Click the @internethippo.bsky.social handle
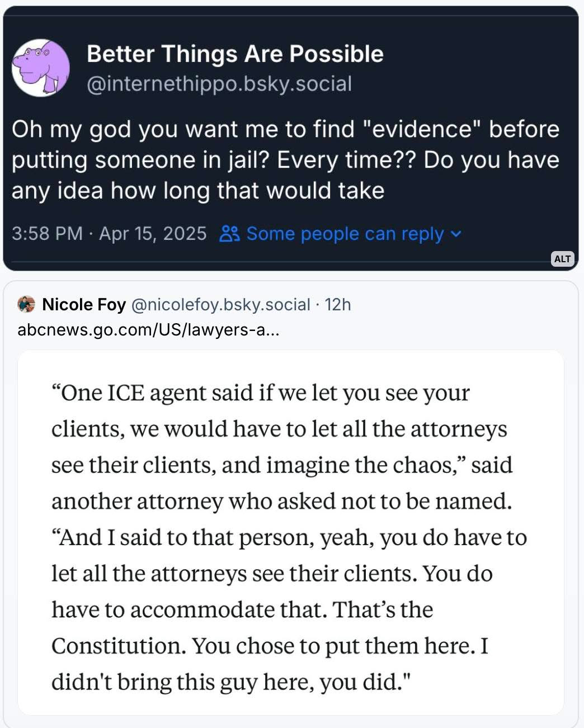584x728 pixels. pos(219,84)
